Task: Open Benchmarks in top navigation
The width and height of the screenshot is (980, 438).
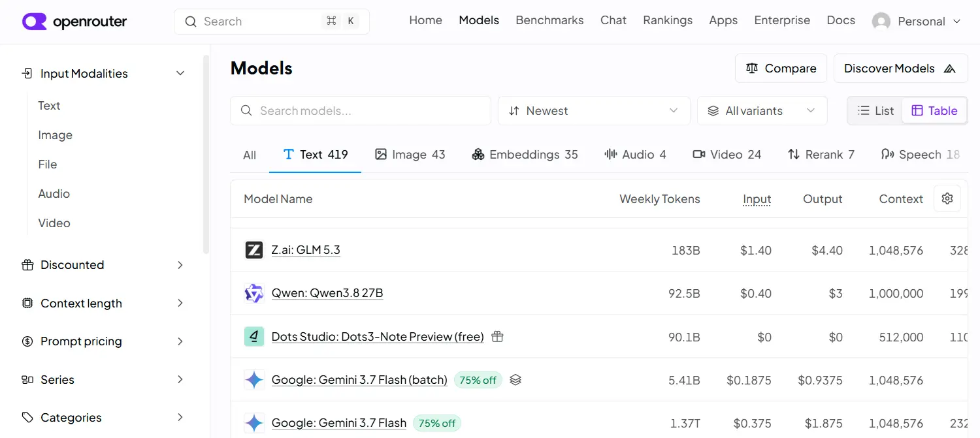Action: (x=549, y=20)
